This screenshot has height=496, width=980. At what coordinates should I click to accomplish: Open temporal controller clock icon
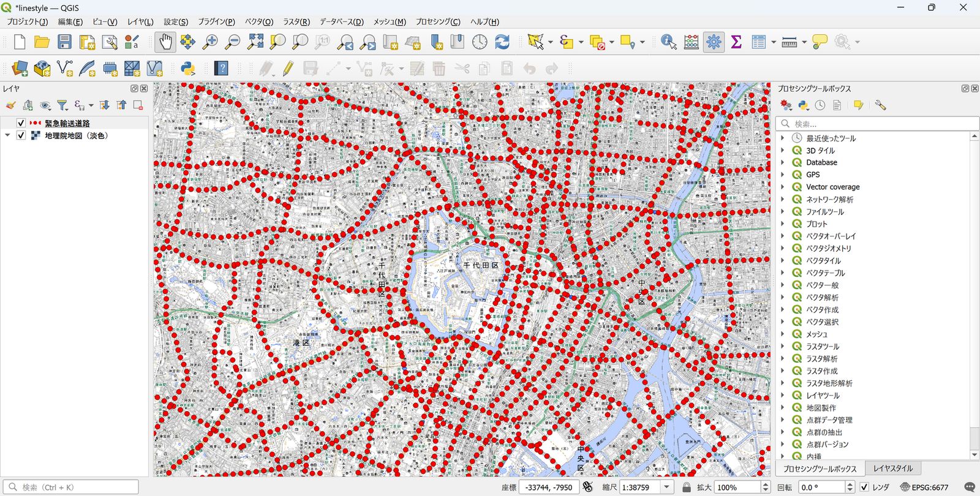480,42
